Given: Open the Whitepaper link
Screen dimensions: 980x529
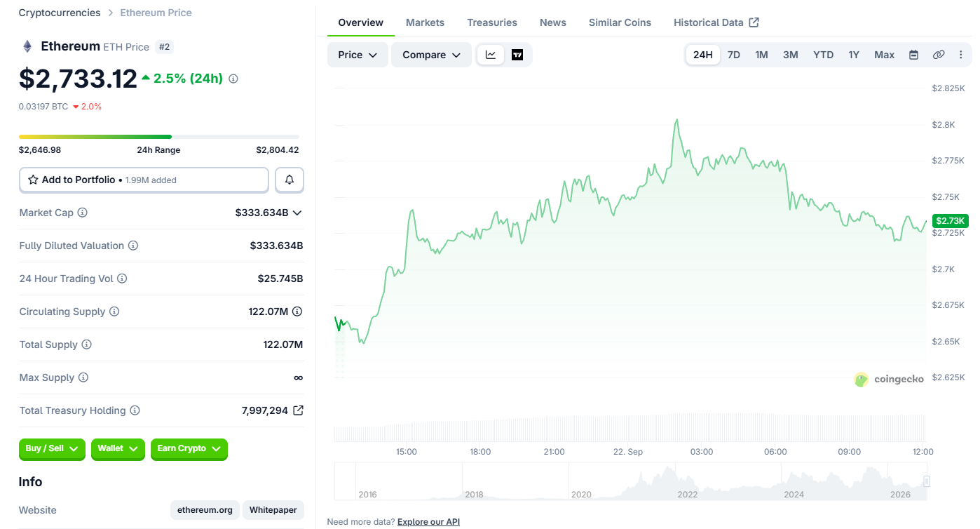Looking at the screenshot, I should coord(273,510).
